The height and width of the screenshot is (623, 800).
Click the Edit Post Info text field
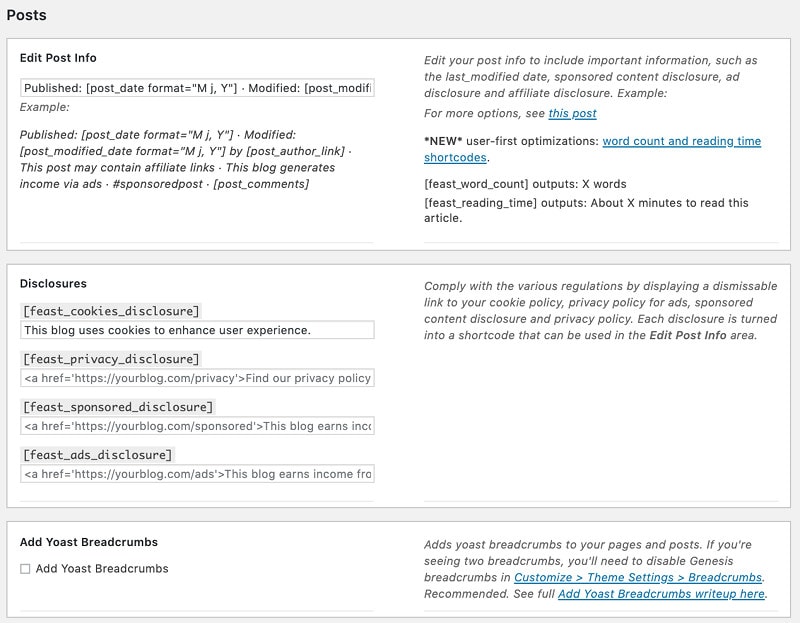pyautogui.click(x=197, y=88)
